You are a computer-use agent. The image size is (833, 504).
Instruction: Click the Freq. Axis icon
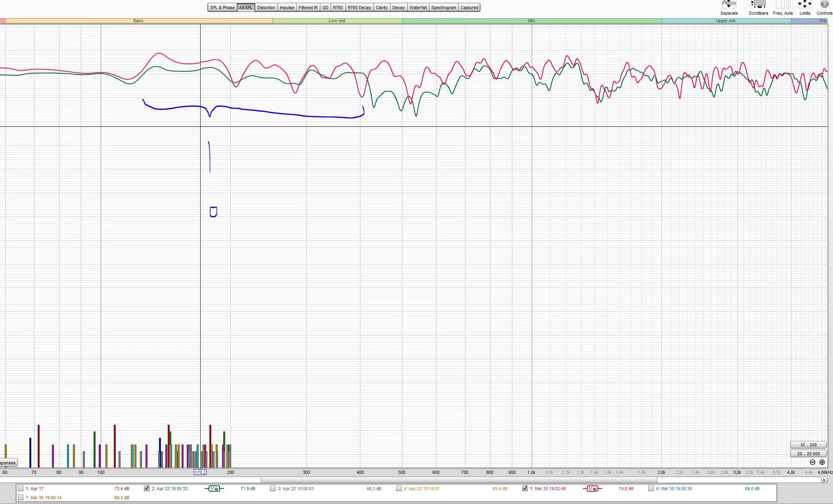(x=783, y=4)
